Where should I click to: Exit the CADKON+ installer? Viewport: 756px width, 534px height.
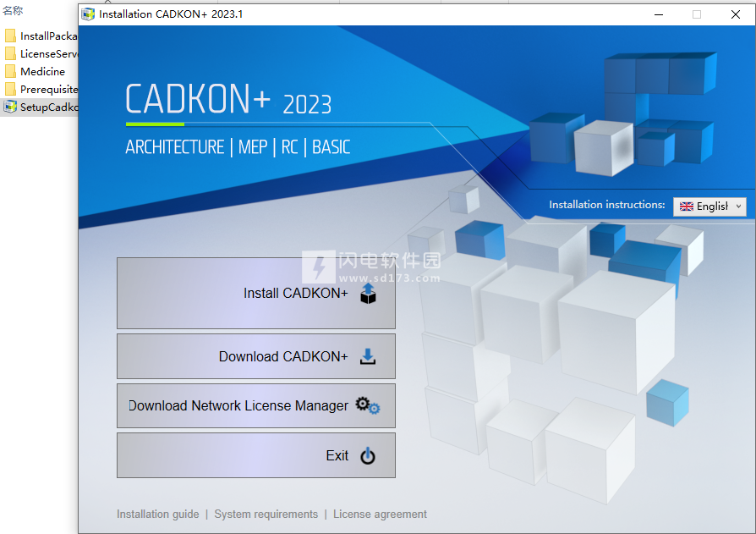click(256, 455)
